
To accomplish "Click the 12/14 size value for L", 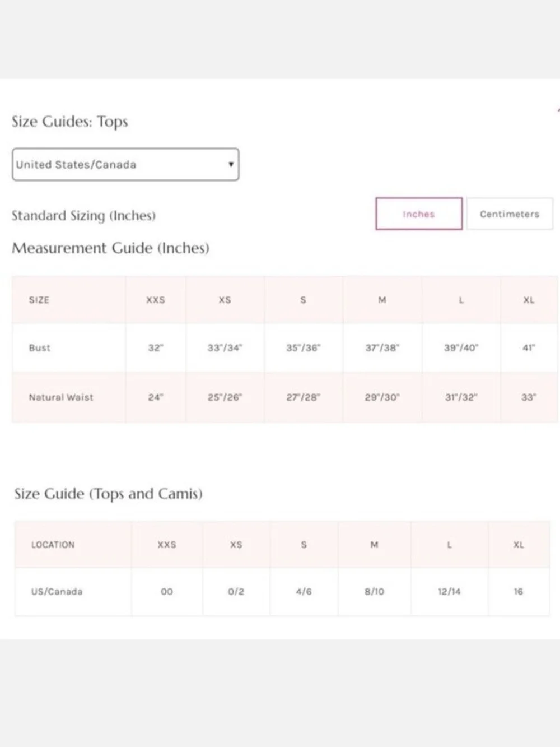I will coord(449,591).
